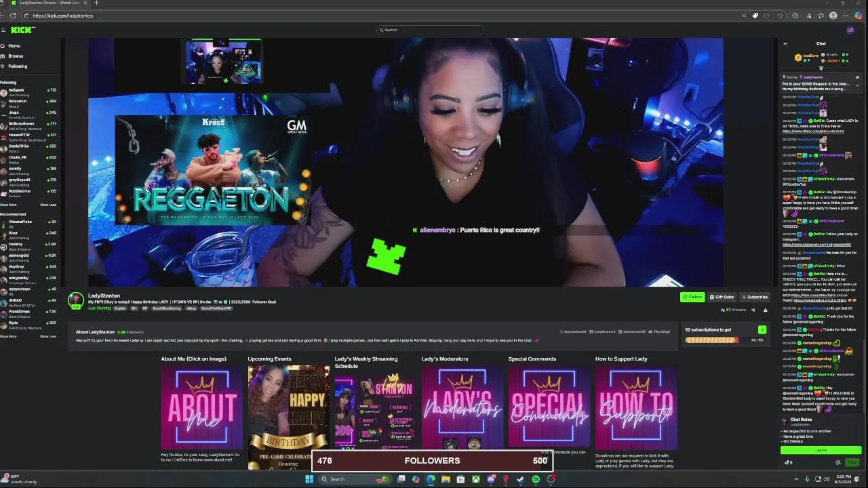Open new browser tab

(x=96, y=3)
